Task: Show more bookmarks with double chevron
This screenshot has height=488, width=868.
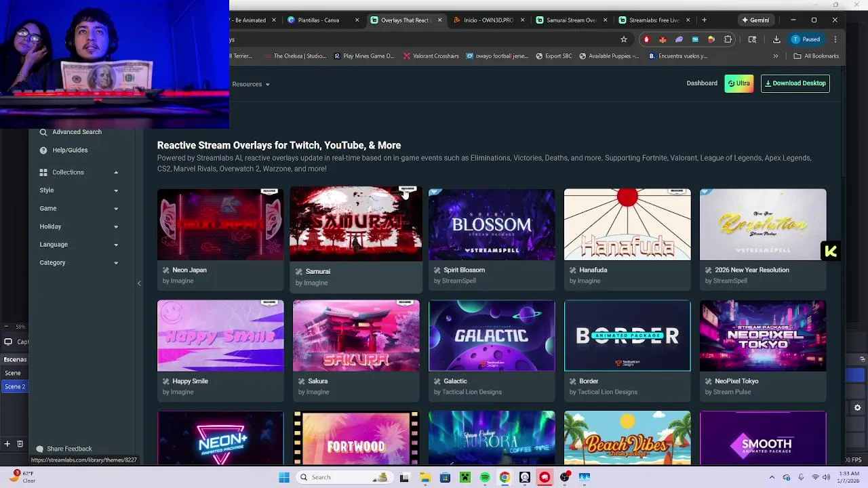Action: point(776,56)
